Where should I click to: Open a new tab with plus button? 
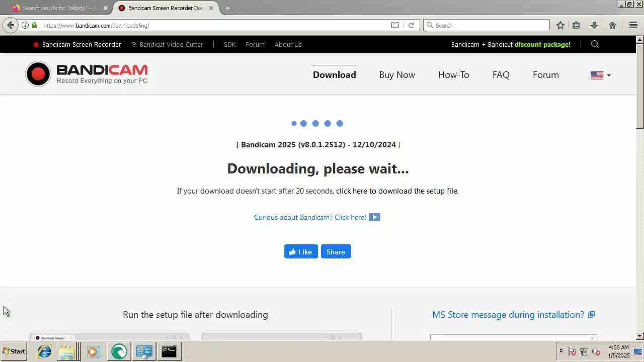pyautogui.click(x=228, y=8)
